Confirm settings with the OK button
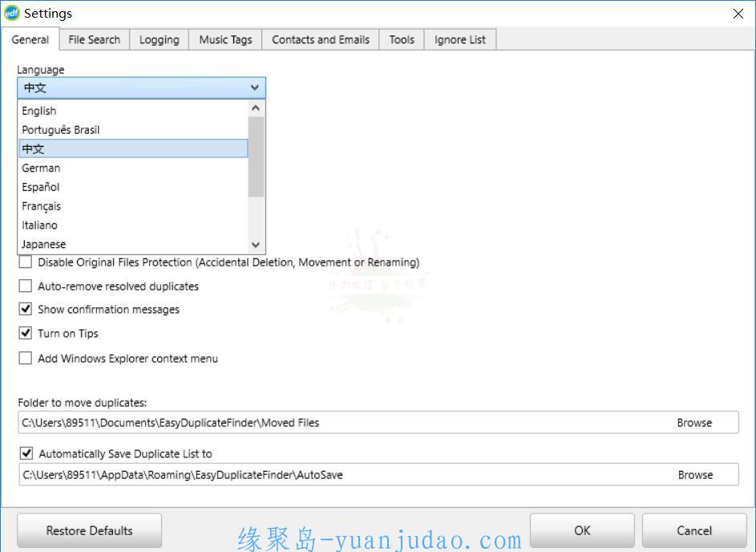756x552 pixels. tap(582, 531)
